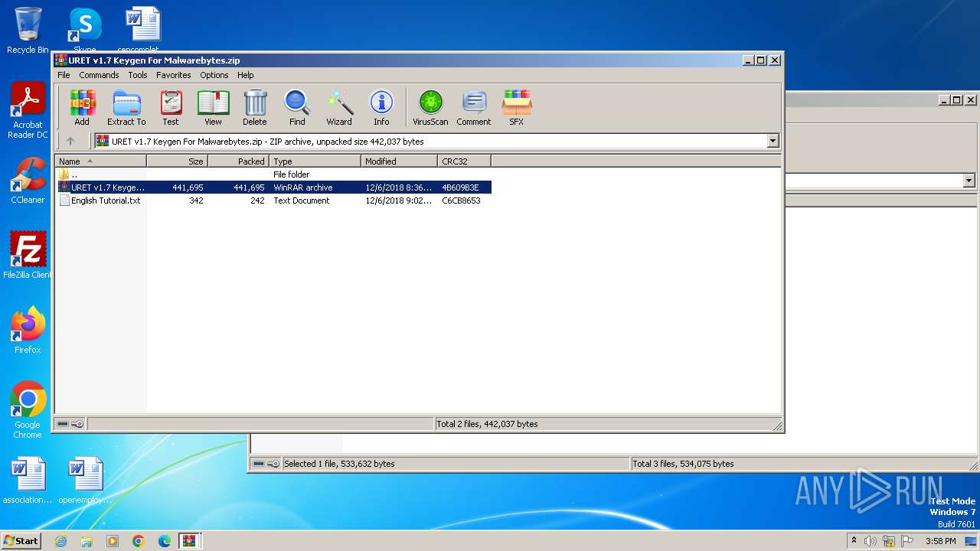Screen dimensions: 980x551
Task: Select the association Word document on the desktop
Action: coord(28,481)
